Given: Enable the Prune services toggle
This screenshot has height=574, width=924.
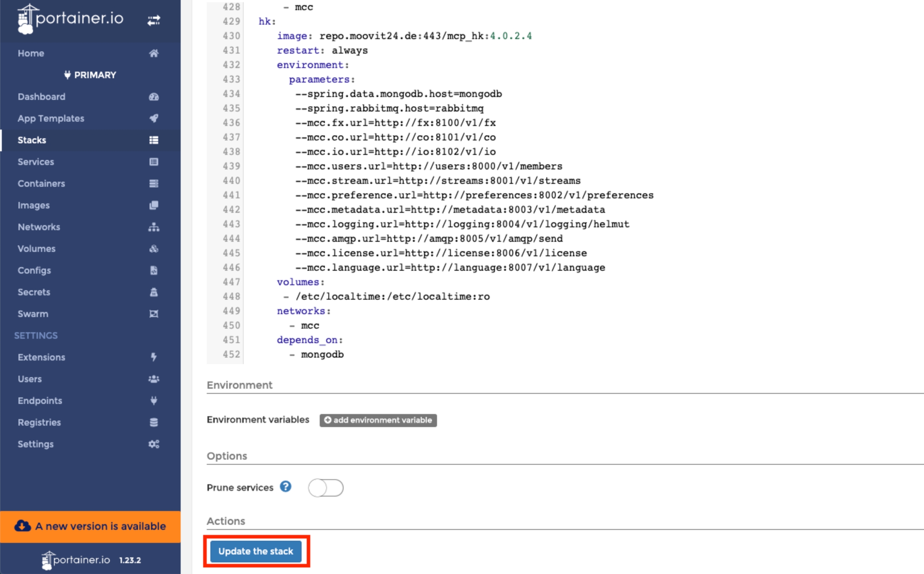Looking at the screenshot, I should pos(326,488).
